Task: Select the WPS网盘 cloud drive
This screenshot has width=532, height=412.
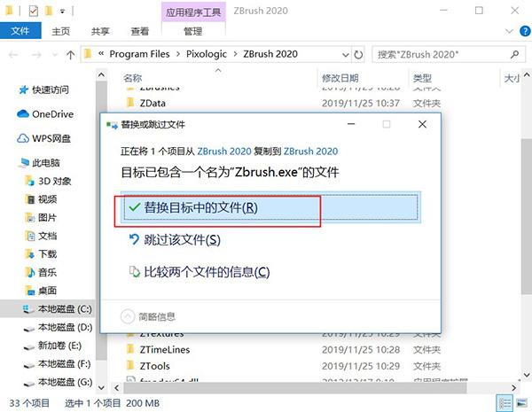Action: click(51, 139)
